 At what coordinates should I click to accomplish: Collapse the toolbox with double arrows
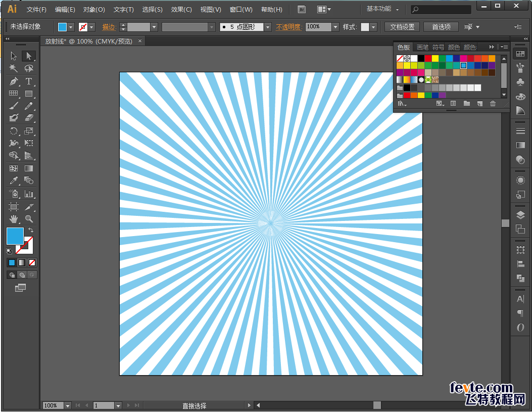click(7, 39)
